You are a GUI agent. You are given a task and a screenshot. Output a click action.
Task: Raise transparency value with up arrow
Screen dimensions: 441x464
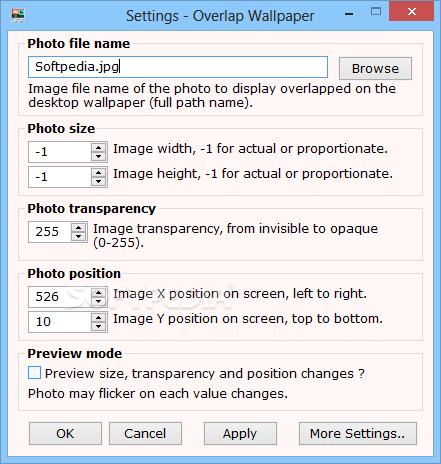[78, 228]
